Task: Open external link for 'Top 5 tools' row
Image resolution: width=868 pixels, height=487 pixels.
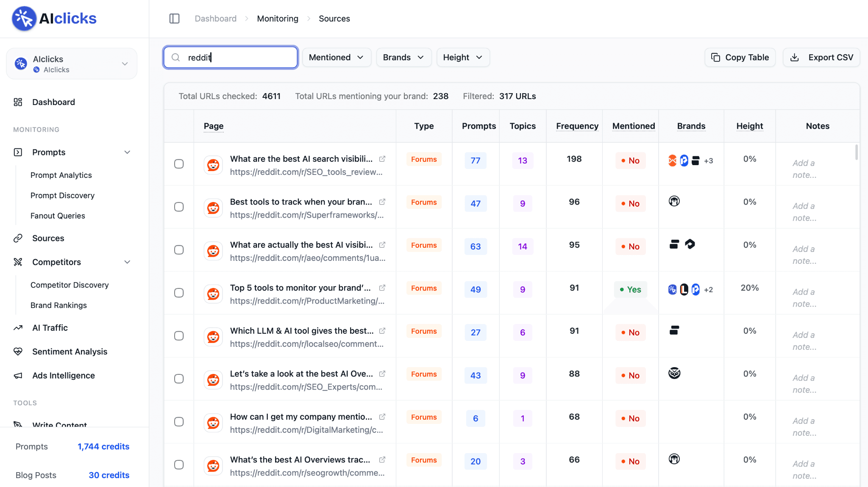Action: coord(382,288)
